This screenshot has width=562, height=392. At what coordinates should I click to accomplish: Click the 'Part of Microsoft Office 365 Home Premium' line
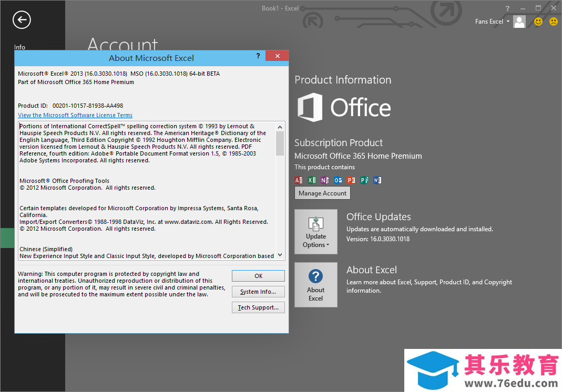(76, 82)
